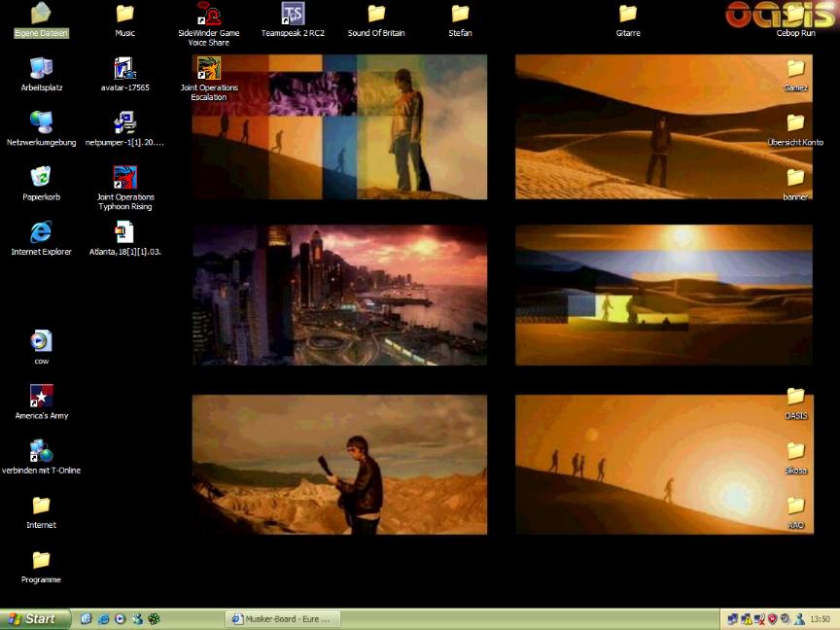Launch ICQ green flower Quick Launch icon
This screenshot has height=630, width=840.
click(x=155, y=619)
